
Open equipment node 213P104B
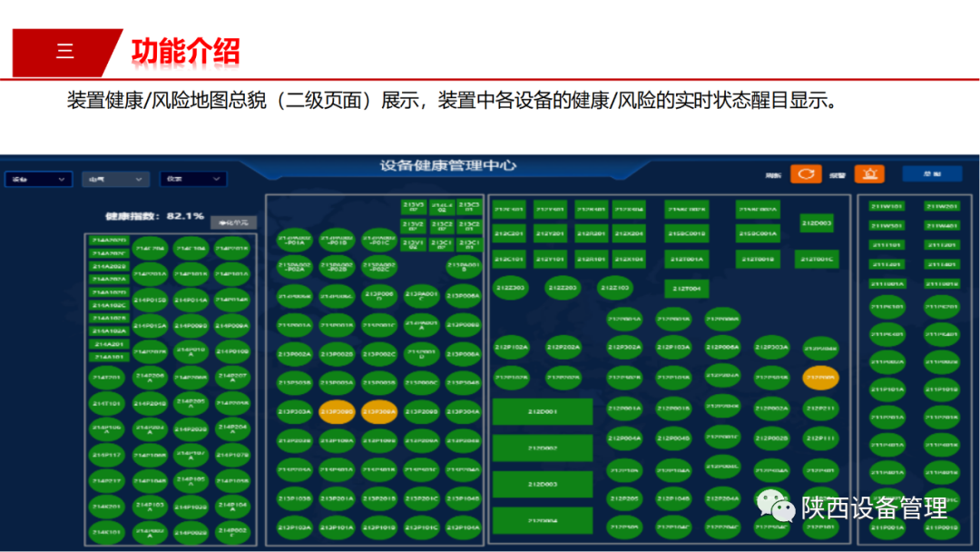pos(463,498)
